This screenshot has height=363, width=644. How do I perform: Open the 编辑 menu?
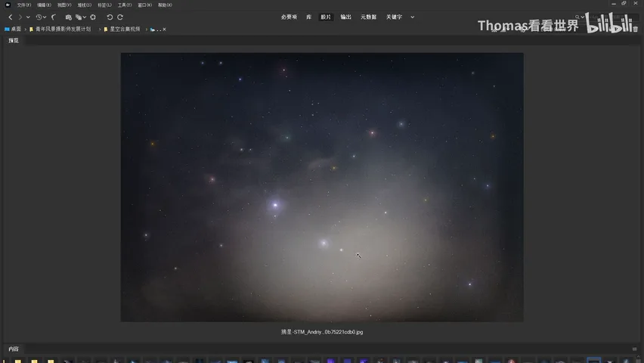click(x=44, y=5)
